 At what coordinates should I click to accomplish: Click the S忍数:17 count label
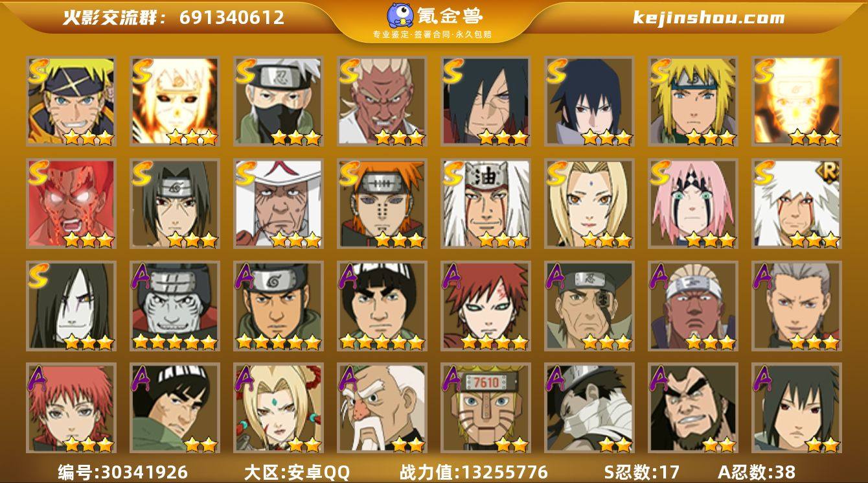click(x=641, y=472)
